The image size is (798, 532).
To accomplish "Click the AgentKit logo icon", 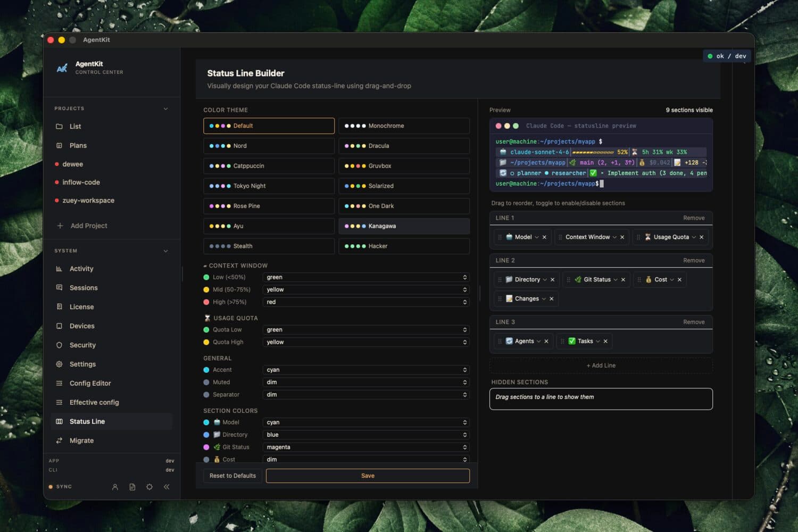I will [x=62, y=68].
